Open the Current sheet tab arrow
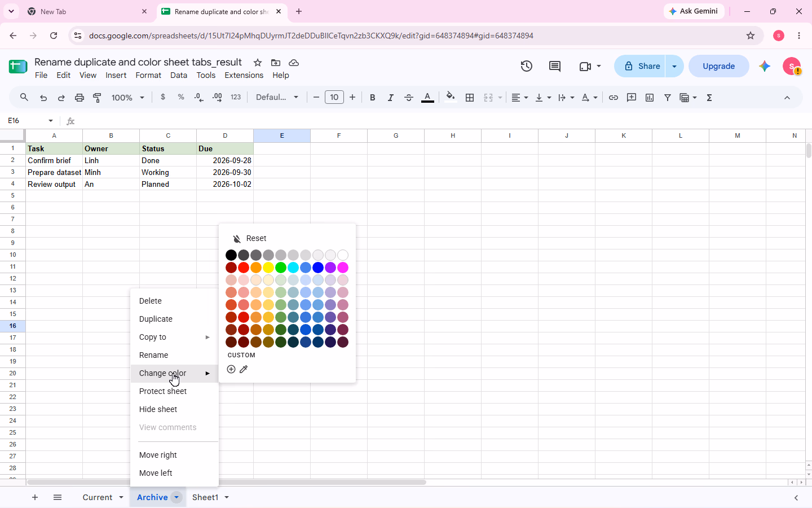Image resolution: width=812 pixels, height=508 pixels. (x=121, y=497)
